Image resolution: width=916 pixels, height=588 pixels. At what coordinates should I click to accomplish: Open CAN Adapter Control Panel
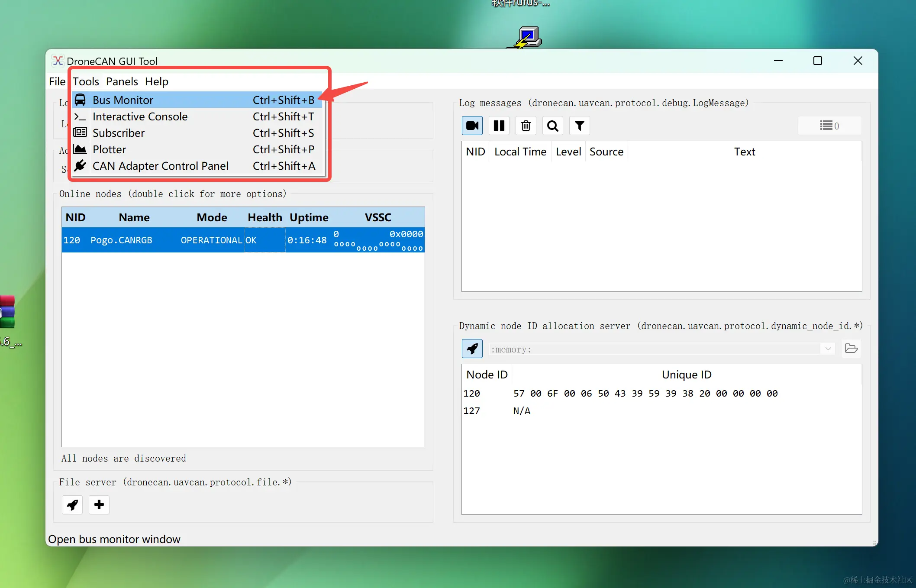point(160,166)
